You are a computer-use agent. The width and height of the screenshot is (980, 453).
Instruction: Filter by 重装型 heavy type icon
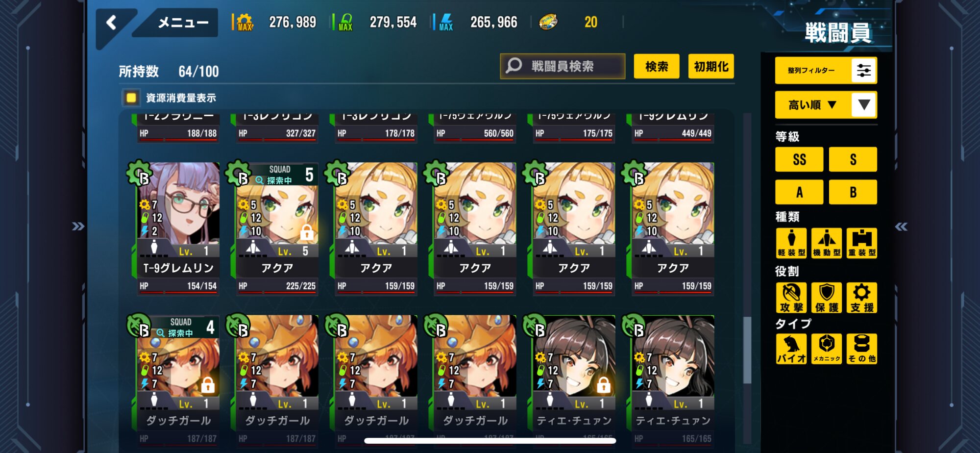[x=862, y=243]
